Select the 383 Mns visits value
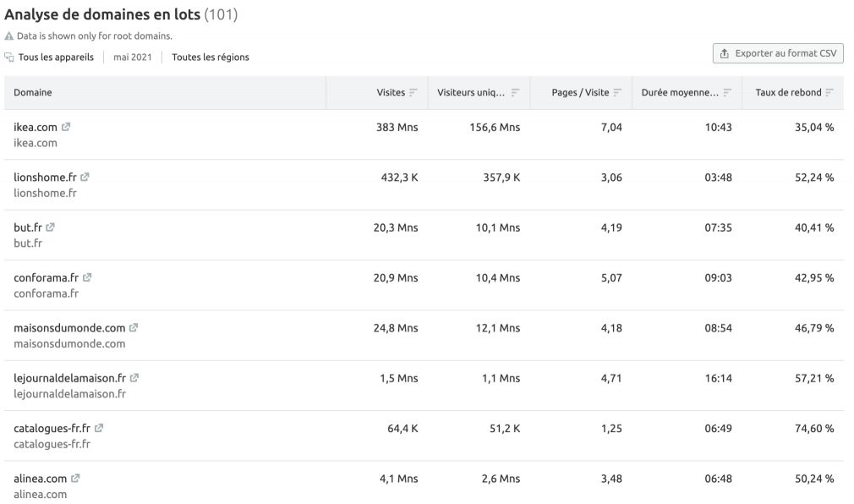The width and height of the screenshot is (854, 504). [x=397, y=127]
